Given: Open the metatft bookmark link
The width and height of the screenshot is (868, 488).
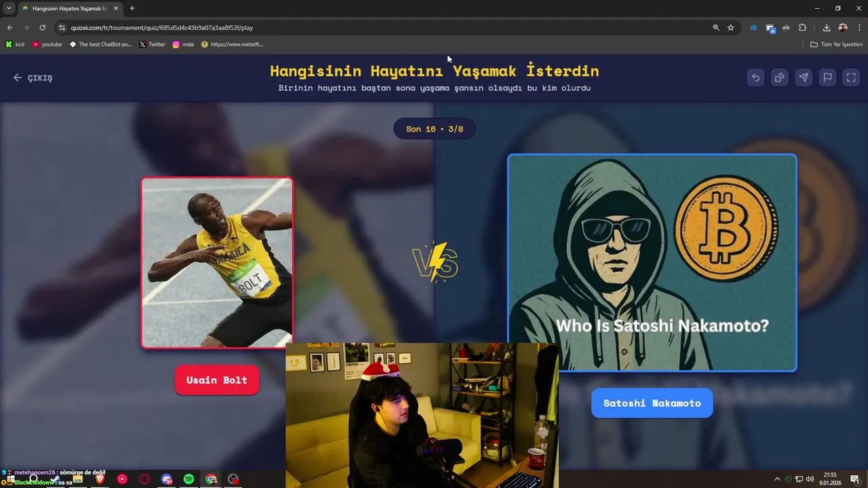Looking at the screenshot, I should [x=232, y=45].
